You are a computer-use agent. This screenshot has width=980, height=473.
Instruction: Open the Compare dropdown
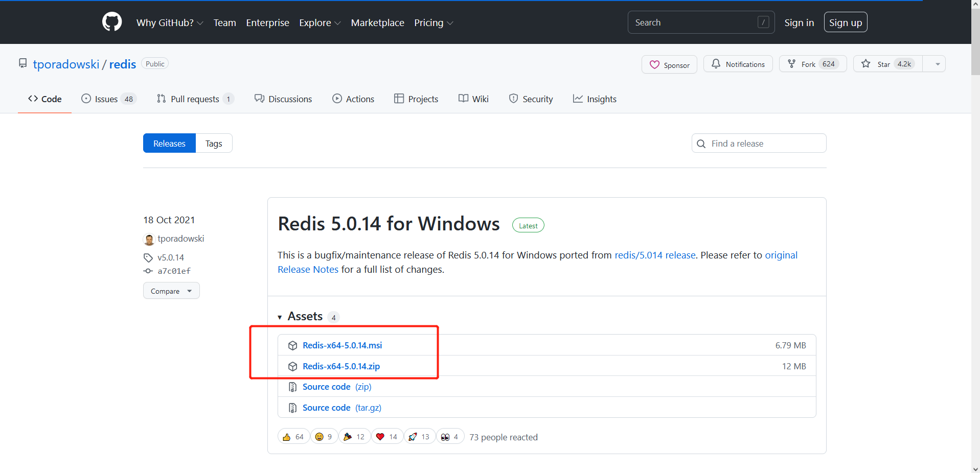171,291
